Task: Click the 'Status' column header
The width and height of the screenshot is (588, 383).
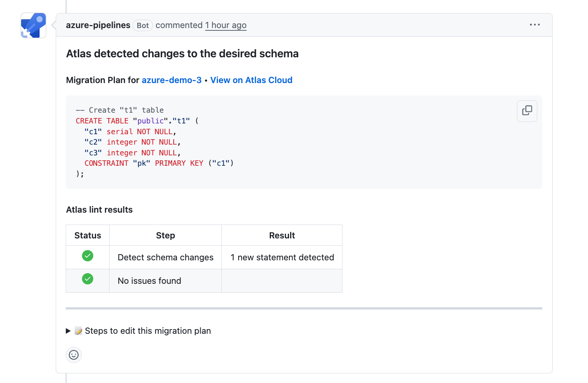Action: click(88, 235)
